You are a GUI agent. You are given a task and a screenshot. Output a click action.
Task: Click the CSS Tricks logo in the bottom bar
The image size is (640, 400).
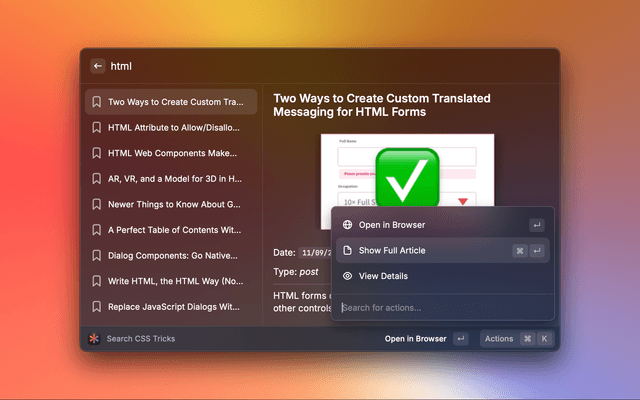point(94,339)
